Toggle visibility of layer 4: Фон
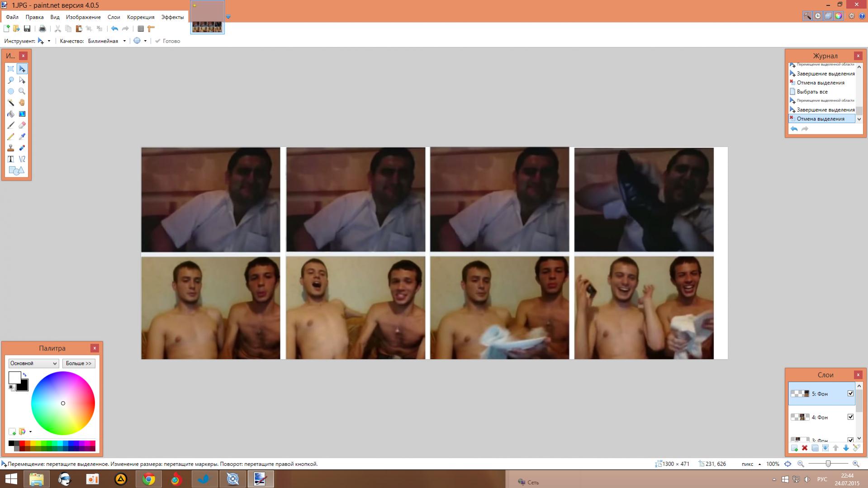 [850, 417]
